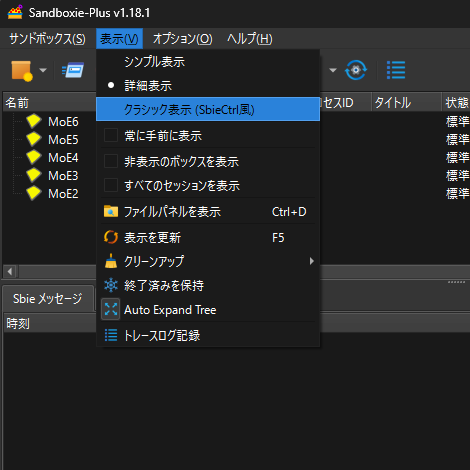The height and width of the screenshot is (470, 470).
Task: Open the サンドボックス(S) menu
Action: point(47,39)
